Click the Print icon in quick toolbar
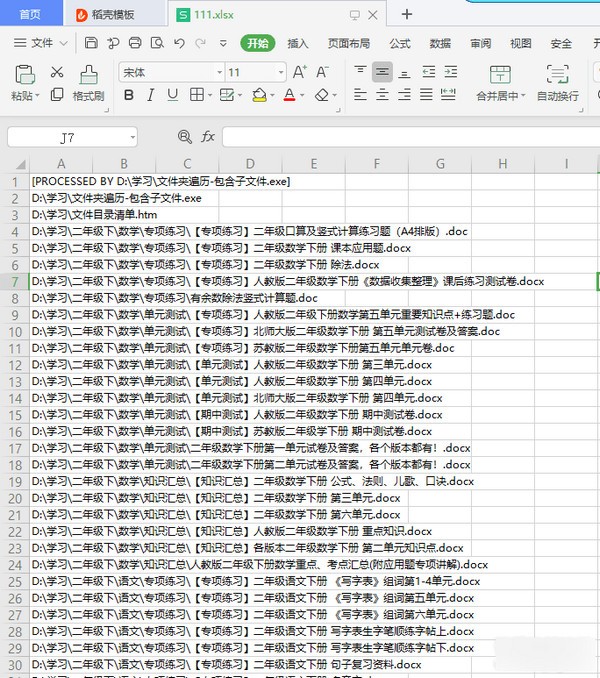600x678 pixels. coord(135,43)
